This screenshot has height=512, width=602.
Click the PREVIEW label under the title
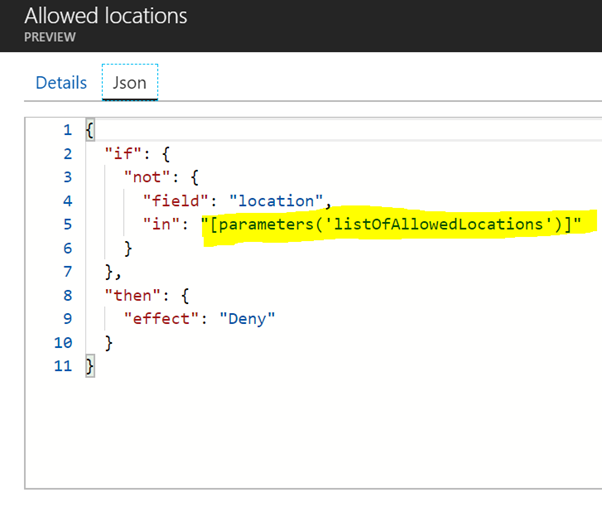click(50, 37)
